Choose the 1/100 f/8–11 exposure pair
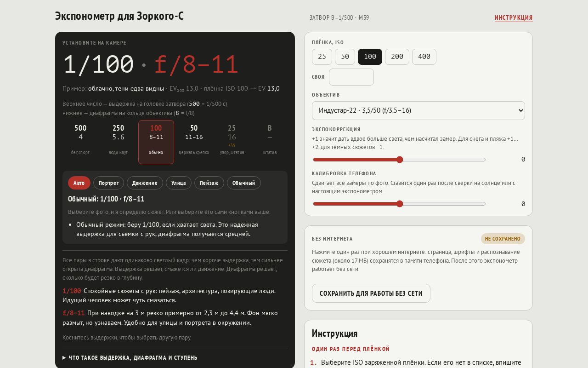Viewport: 588px width, 368px height. [156, 142]
